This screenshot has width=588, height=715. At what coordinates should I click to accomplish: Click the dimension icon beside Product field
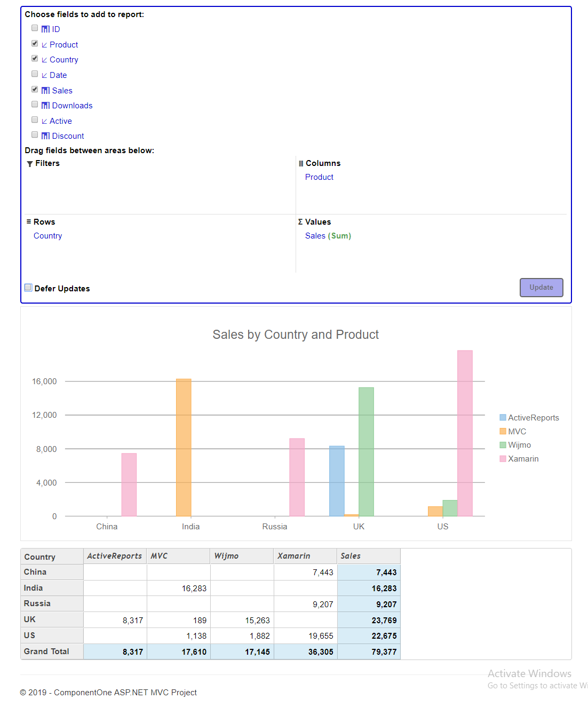click(44, 45)
